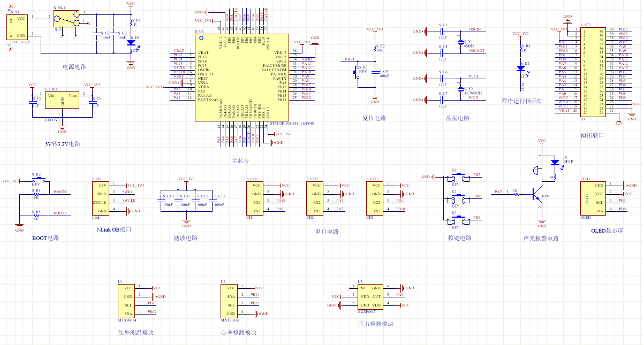Click the 32.768KHz crystal Y2
Viewport: 644px width, 345px height.
(x=460, y=88)
